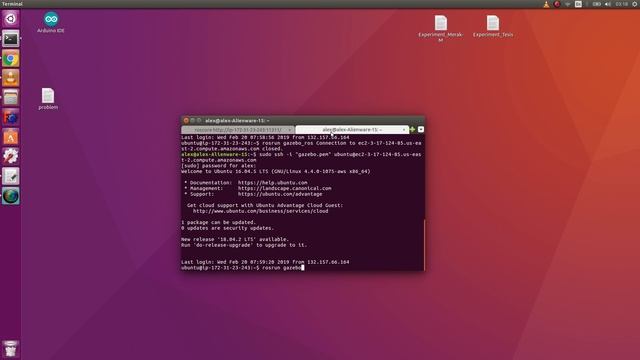The width and height of the screenshot is (640, 360).
Task: Open the Trash at the dock bottom
Action: point(11,349)
